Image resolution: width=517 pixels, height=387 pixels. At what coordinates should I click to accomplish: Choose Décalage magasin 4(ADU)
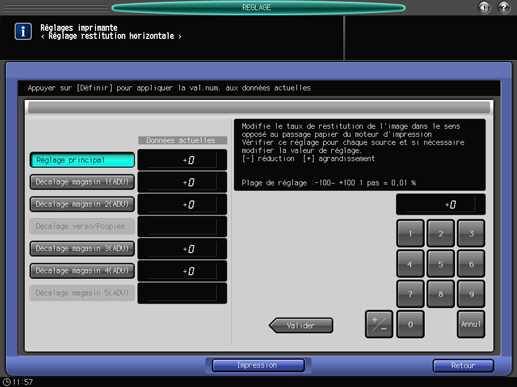coord(82,271)
